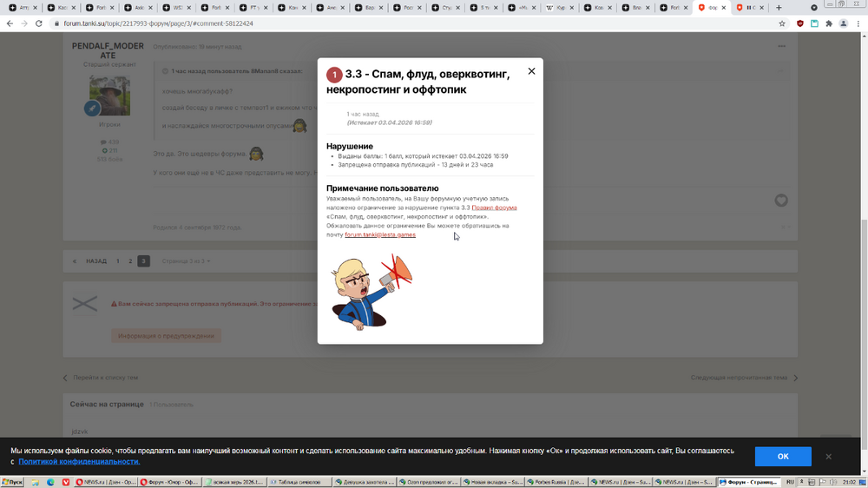Open a new browser tab
The image size is (868, 488).
tap(779, 8)
